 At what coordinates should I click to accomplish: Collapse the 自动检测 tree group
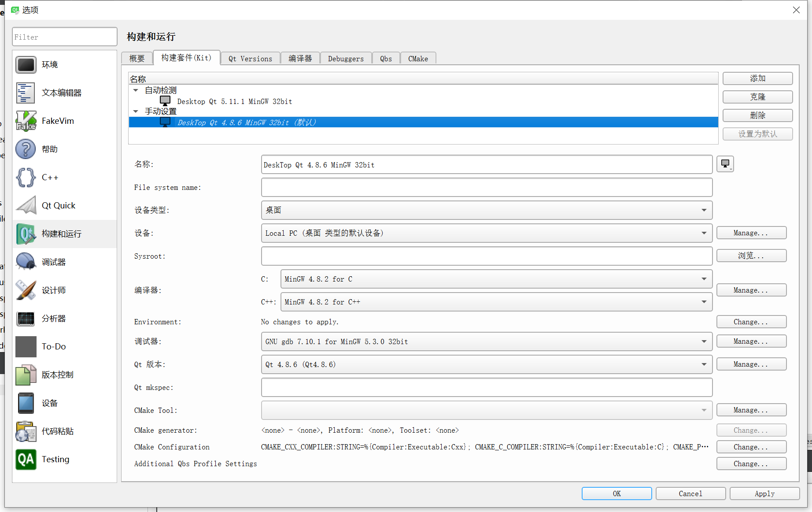coord(136,90)
